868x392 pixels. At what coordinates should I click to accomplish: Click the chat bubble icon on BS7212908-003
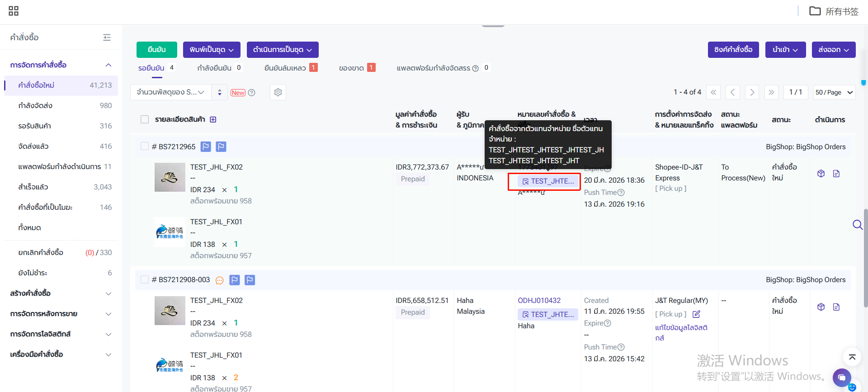(220, 280)
